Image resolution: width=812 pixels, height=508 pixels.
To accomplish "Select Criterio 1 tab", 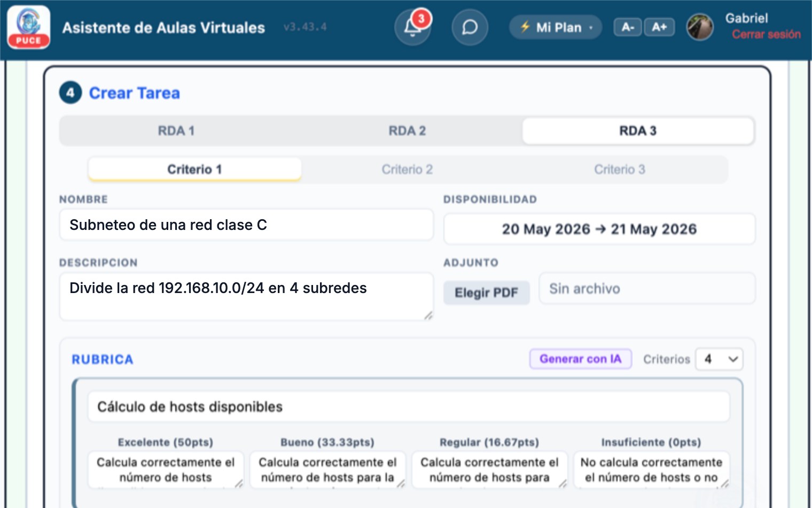I will point(194,170).
